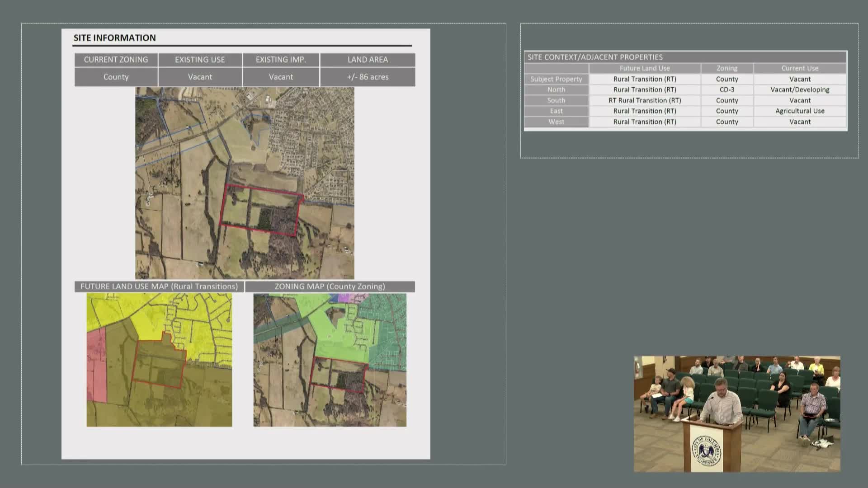Select the LAND AREA header cell
This screenshot has height=488, width=868.
coord(368,60)
